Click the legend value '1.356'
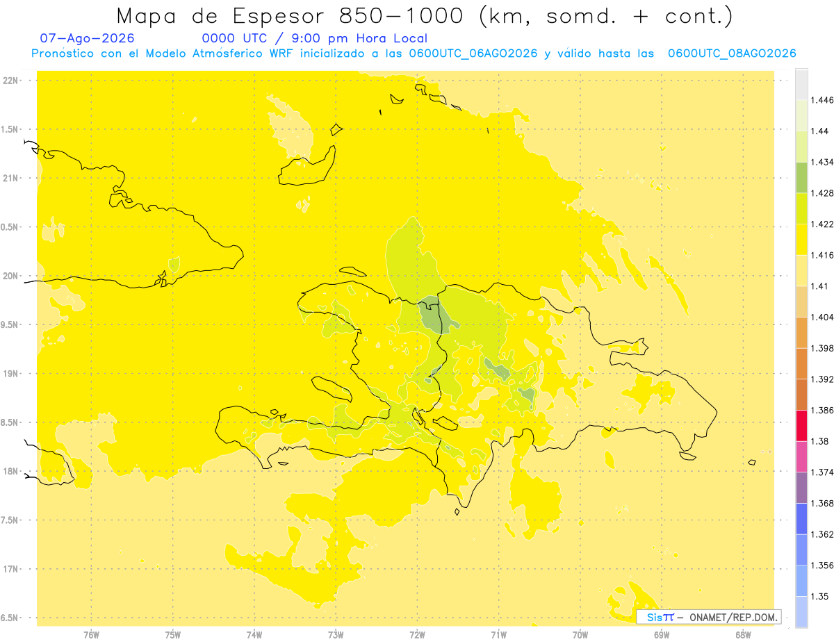834x644 pixels. click(822, 565)
